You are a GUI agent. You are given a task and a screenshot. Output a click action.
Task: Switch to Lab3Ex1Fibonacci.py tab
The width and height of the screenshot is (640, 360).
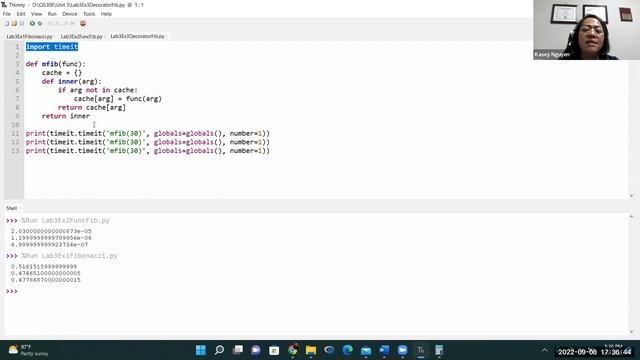coord(29,36)
